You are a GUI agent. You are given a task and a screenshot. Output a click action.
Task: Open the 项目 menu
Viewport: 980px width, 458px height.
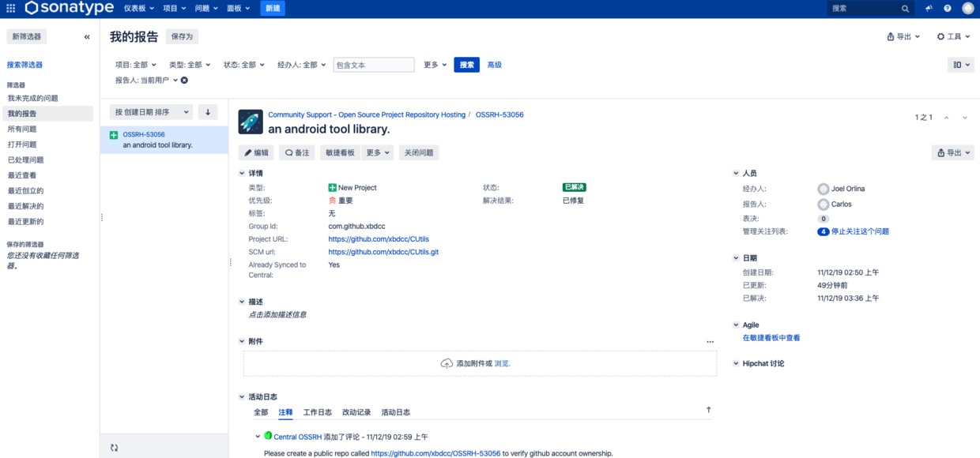174,9
